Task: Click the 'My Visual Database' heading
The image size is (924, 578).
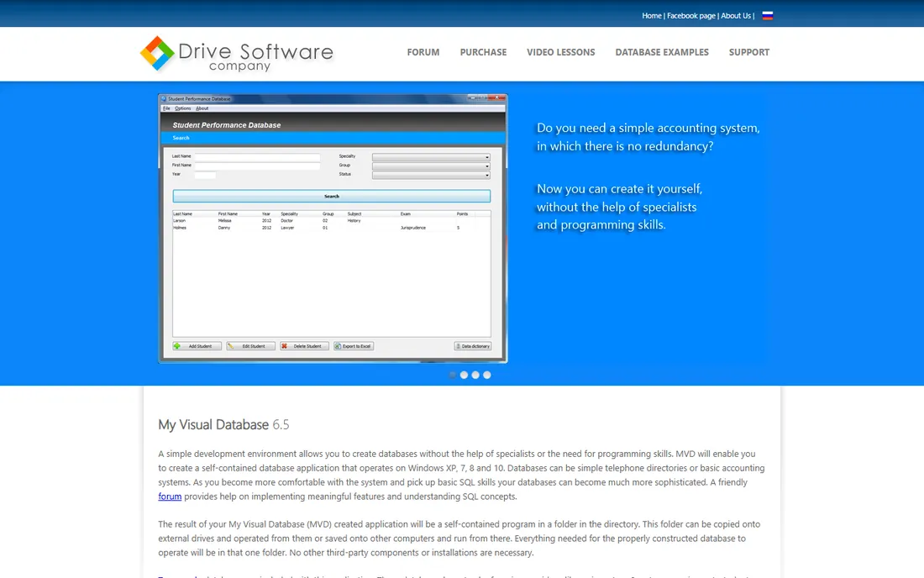Action: click(x=213, y=425)
